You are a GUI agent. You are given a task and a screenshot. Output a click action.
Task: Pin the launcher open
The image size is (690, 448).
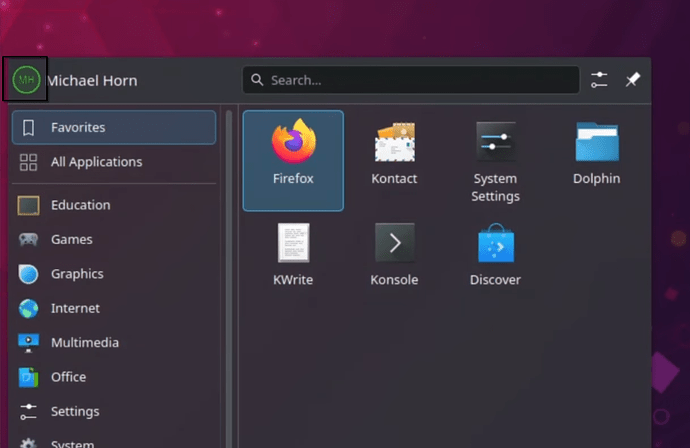[x=633, y=80]
